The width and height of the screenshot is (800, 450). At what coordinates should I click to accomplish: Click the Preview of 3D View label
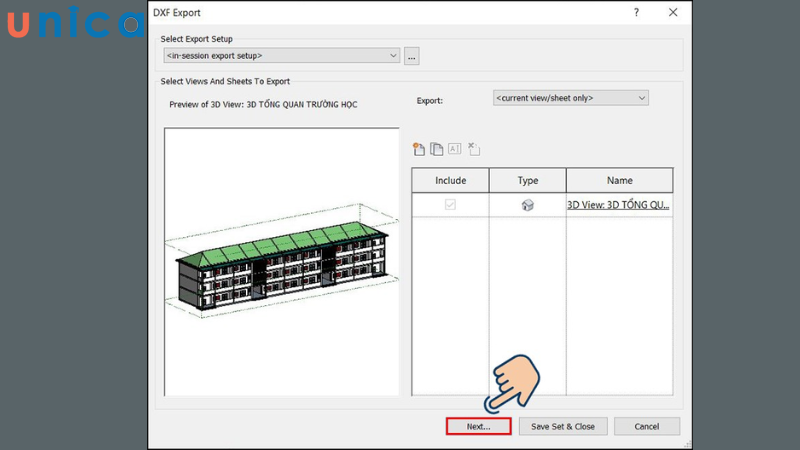point(263,105)
